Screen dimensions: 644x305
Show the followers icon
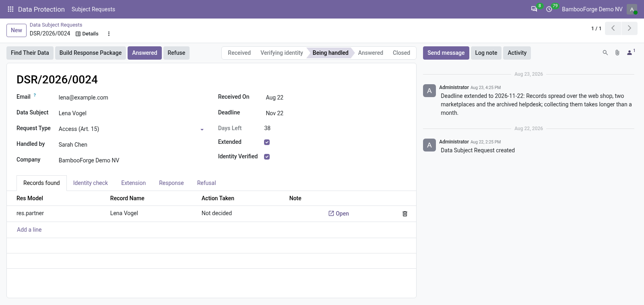(x=630, y=53)
